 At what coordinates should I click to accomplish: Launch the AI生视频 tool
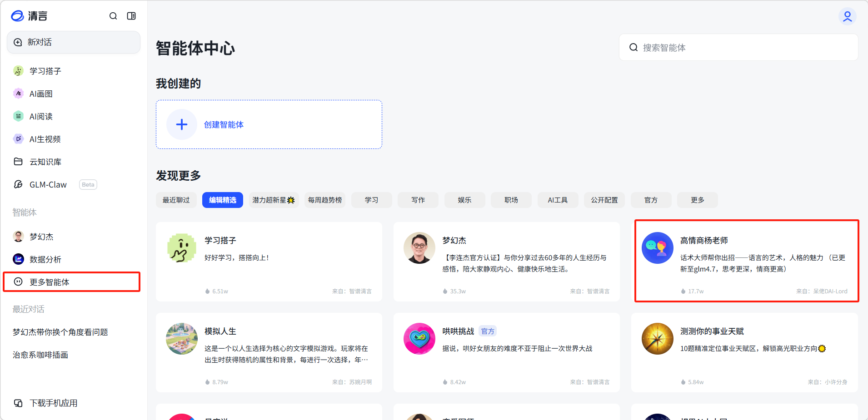[x=45, y=139]
